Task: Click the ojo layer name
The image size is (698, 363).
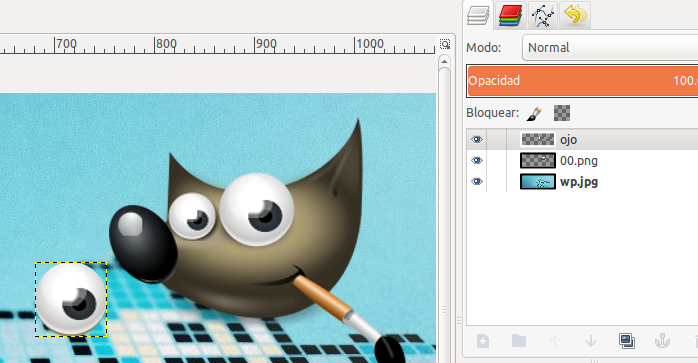Action: point(568,140)
